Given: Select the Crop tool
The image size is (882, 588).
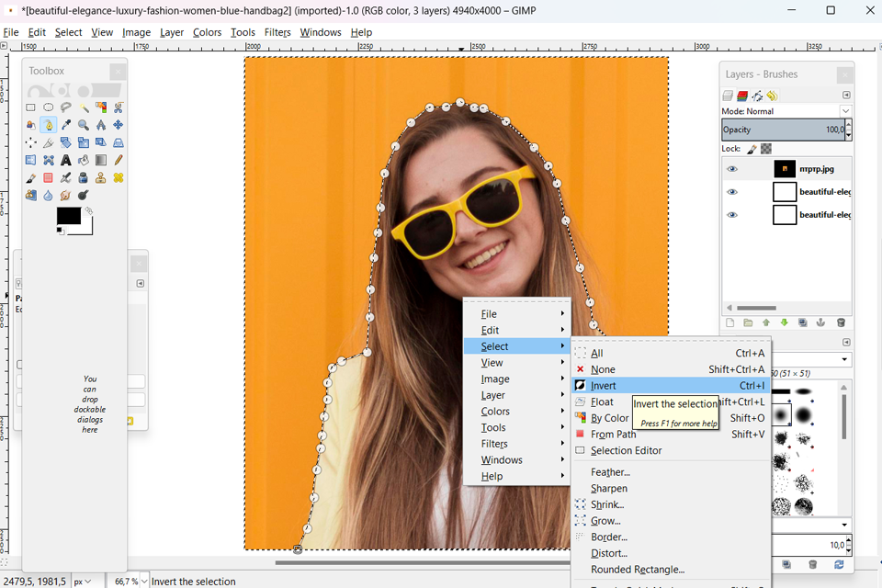Looking at the screenshot, I should [49, 143].
